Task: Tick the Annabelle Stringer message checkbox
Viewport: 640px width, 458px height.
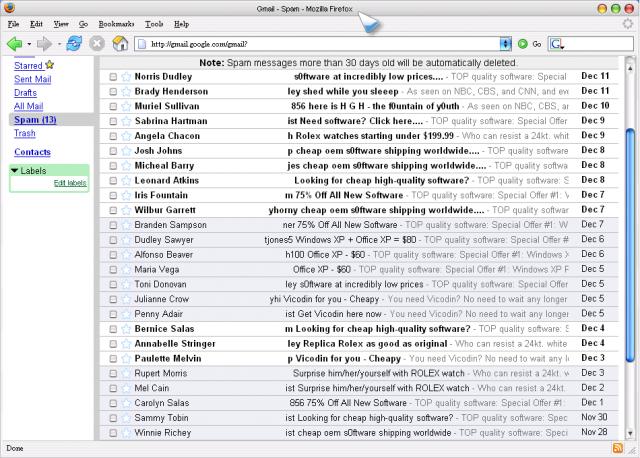Action: (113, 344)
